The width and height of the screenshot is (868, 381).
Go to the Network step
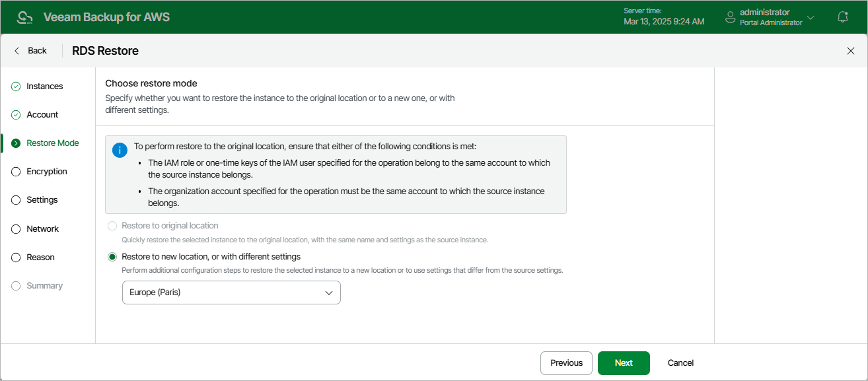point(42,229)
